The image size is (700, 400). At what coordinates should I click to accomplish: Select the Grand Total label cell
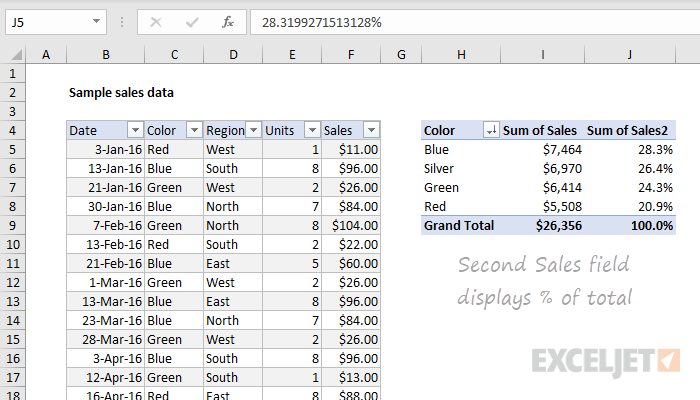[x=458, y=225]
